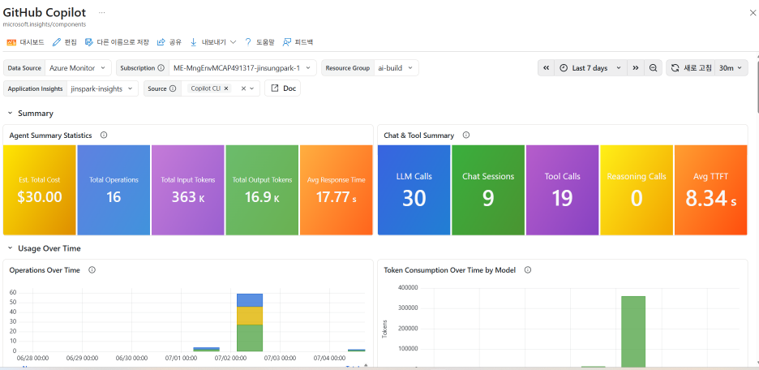This screenshot has width=759, height=370.
Task: Expand the Source dropdown chevron
Action: (x=252, y=89)
